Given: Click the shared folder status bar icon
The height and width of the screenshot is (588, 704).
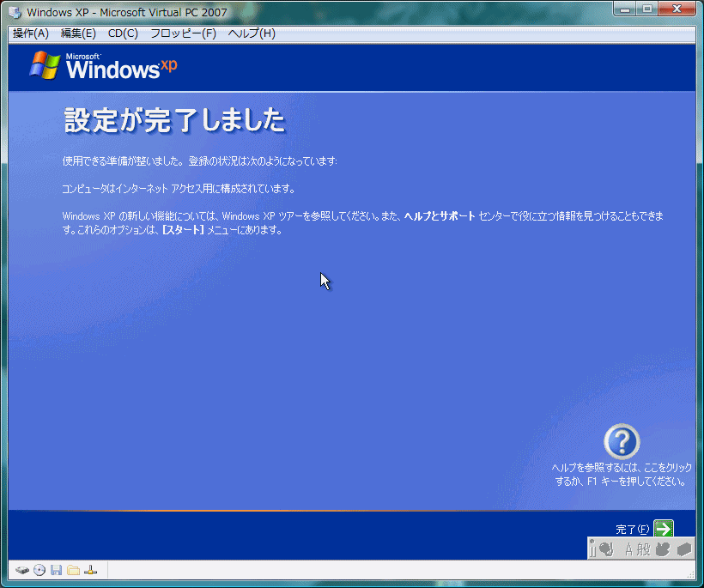Looking at the screenshot, I should pos(73,570).
